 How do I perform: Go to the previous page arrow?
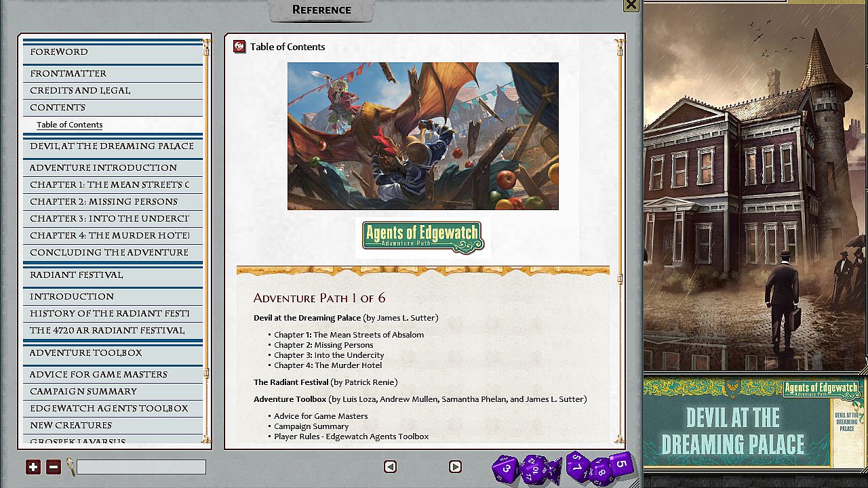390,466
